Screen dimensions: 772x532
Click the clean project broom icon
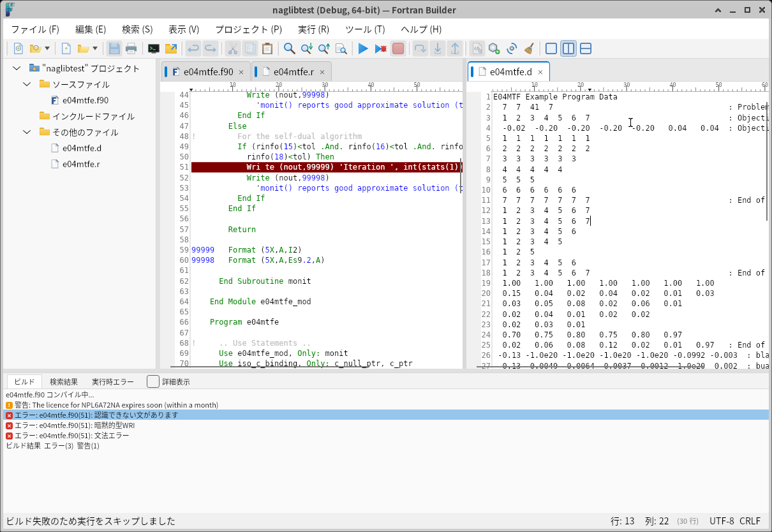pyautogui.click(x=529, y=48)
